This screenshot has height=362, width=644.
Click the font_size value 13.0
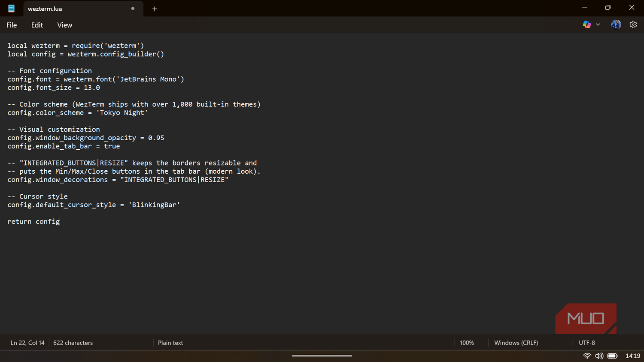pyautogui.click(x=92, y=87)
